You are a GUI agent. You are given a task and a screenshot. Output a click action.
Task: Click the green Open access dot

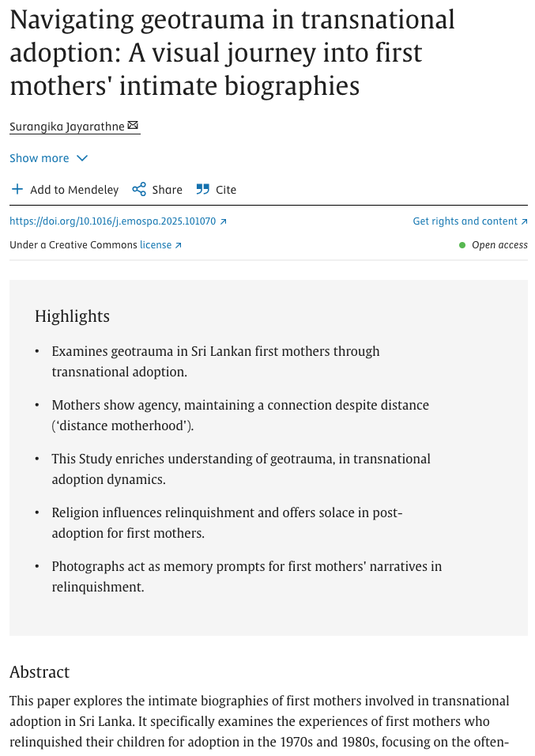pyautogui.click(x=462, y=245)
